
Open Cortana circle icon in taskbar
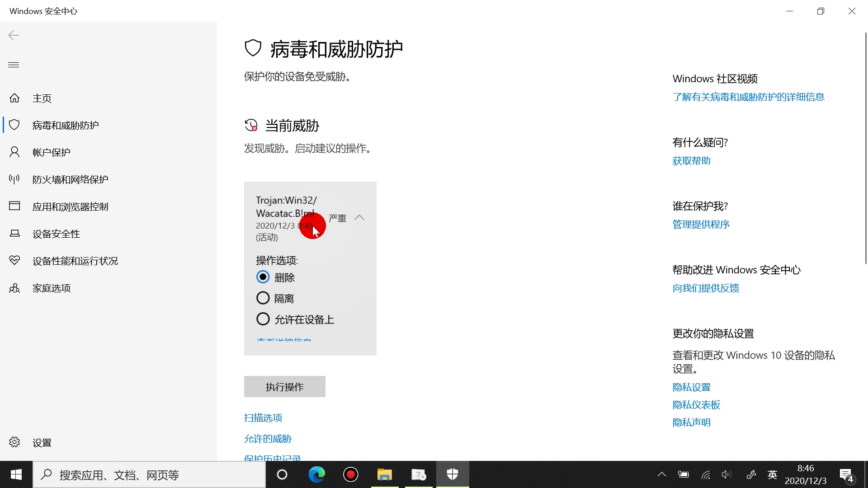[282, 474]
